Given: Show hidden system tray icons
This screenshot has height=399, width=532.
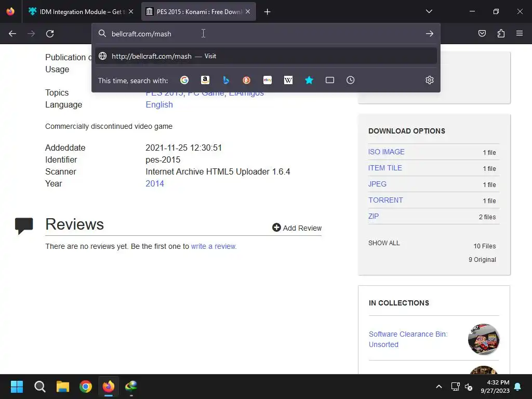Looking at the screenshot, I should tap(438, 387).
